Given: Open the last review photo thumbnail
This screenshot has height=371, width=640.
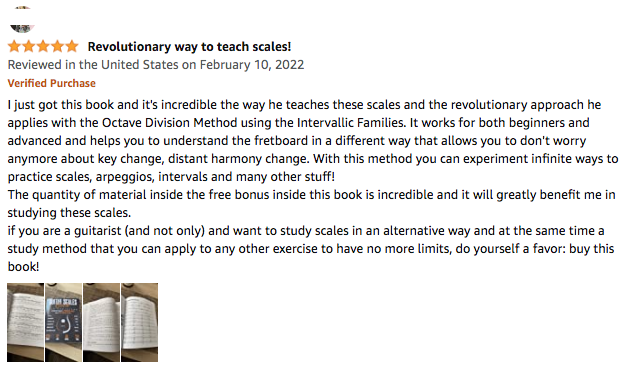Looking at the screenshot, I should coord(139,322).
